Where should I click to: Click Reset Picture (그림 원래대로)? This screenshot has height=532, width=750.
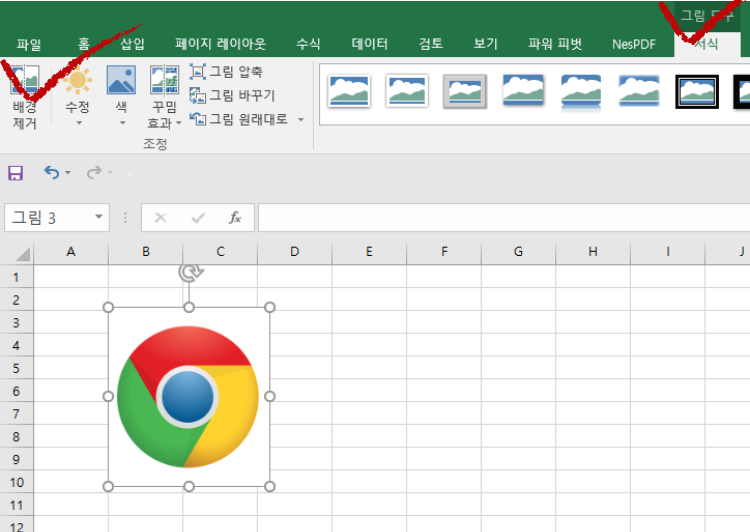click(239, 119)
